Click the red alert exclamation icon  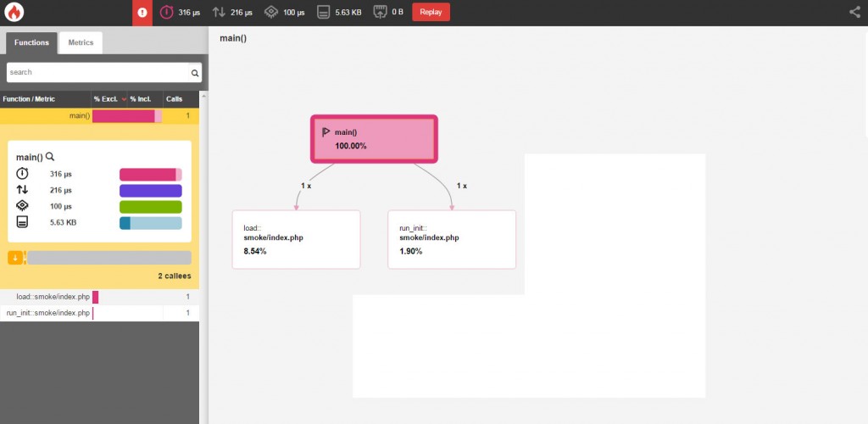pyautogui.click(x=142, y=12)
